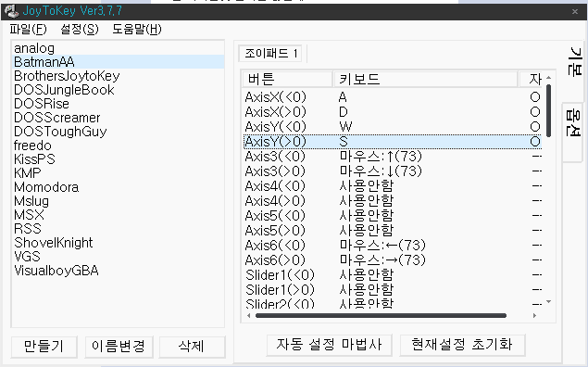
Task: Select the Axis4(>0) row
Action: (393, 201)
